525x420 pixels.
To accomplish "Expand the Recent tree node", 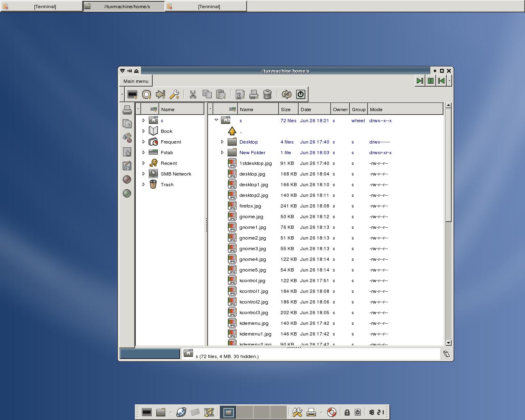I will pyautogui.click(x=144, y=163).
